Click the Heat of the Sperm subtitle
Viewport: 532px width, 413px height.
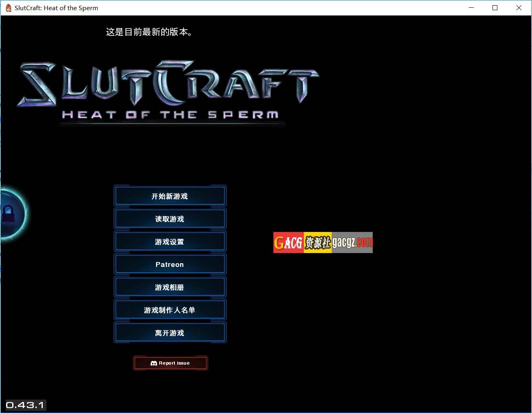[x=170, y=115]
